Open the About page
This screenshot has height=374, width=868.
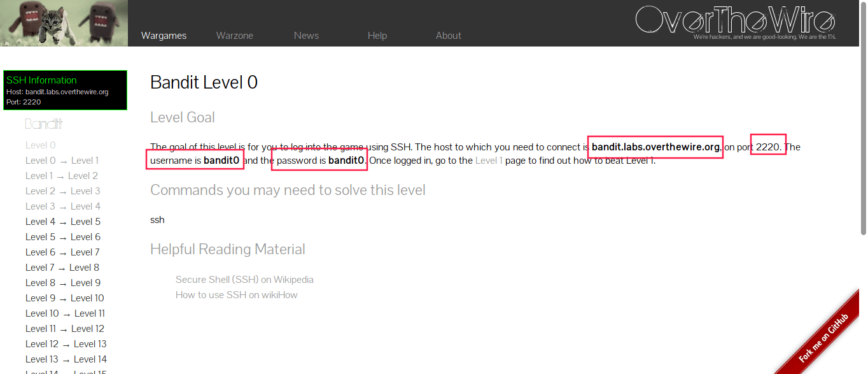pyautogui.click(x=448, y=36)
